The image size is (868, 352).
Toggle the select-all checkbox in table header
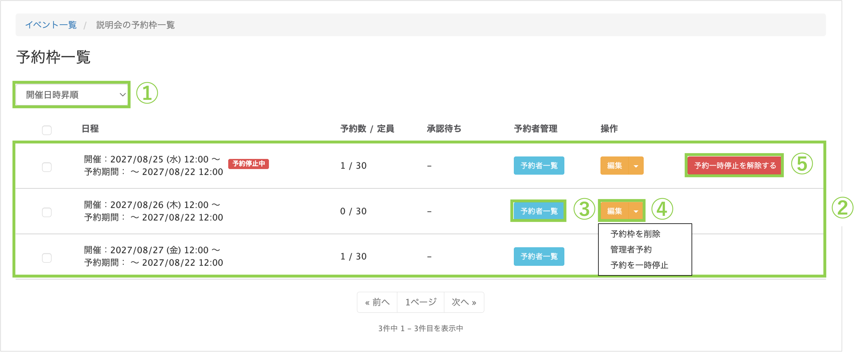point(47,130)
